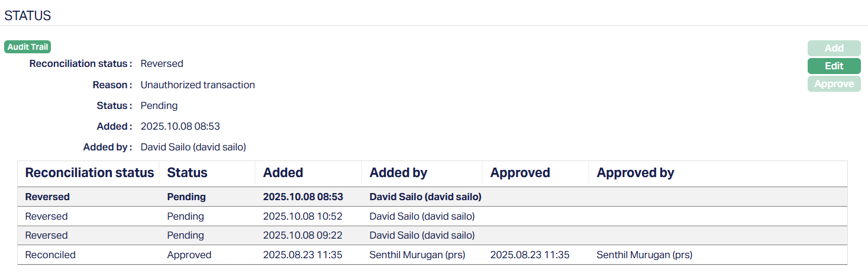Click the approved date 2025.08.23 11:35

[x=530, y=255]
